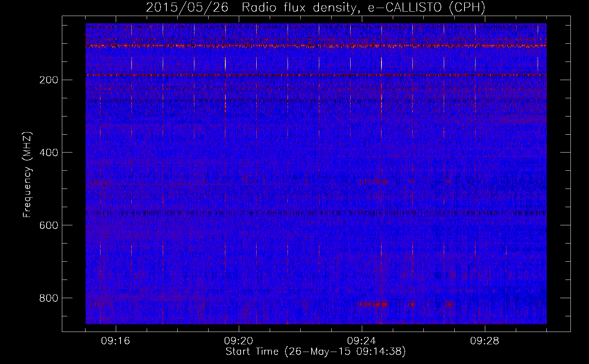Click the 400 frequency tick label

tap(48, 153)
